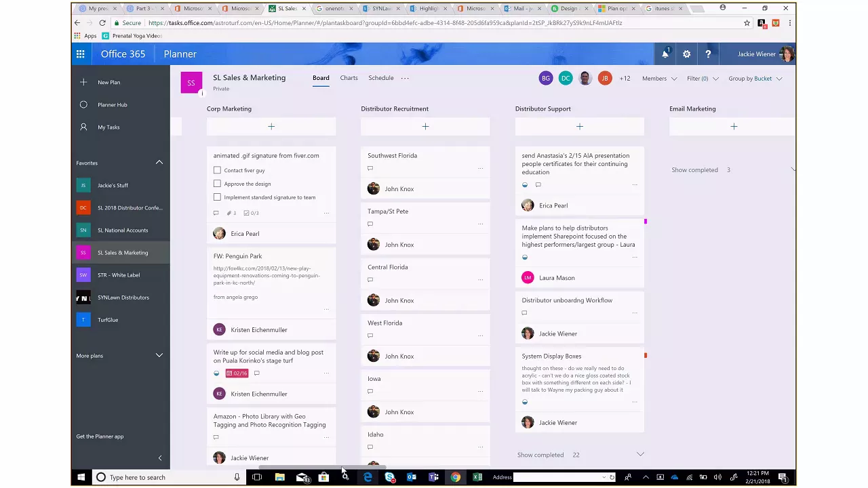This screenshot has width=868, height=488.
Task: Switch to the Schedule view
Action: click(x=381, y=78)
